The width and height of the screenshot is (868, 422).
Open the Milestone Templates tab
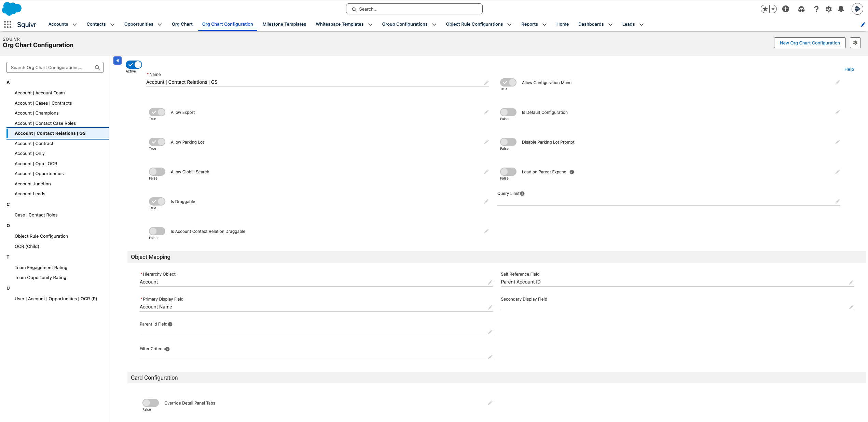tap(284, 24)
